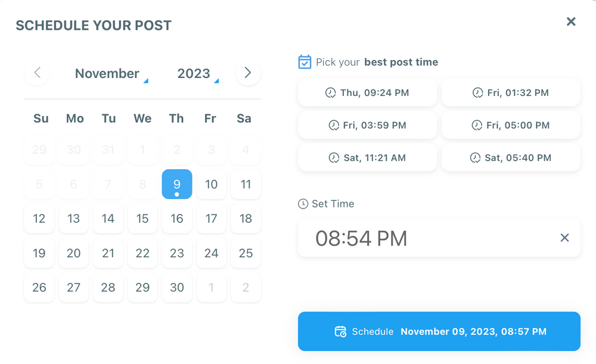The height and width of the screenshot is (364, 596).
Task: Close the Schedule Your Post dialog
Action: pos(571,21)
